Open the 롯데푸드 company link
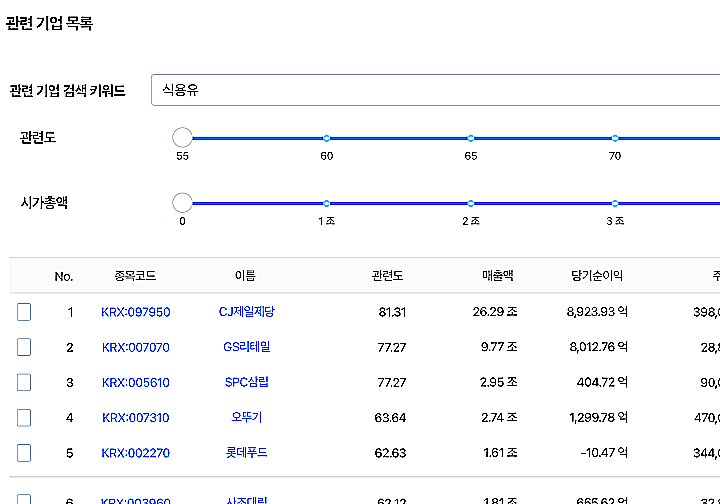This screenshot has width=720, height=504. tap(247, 453)
